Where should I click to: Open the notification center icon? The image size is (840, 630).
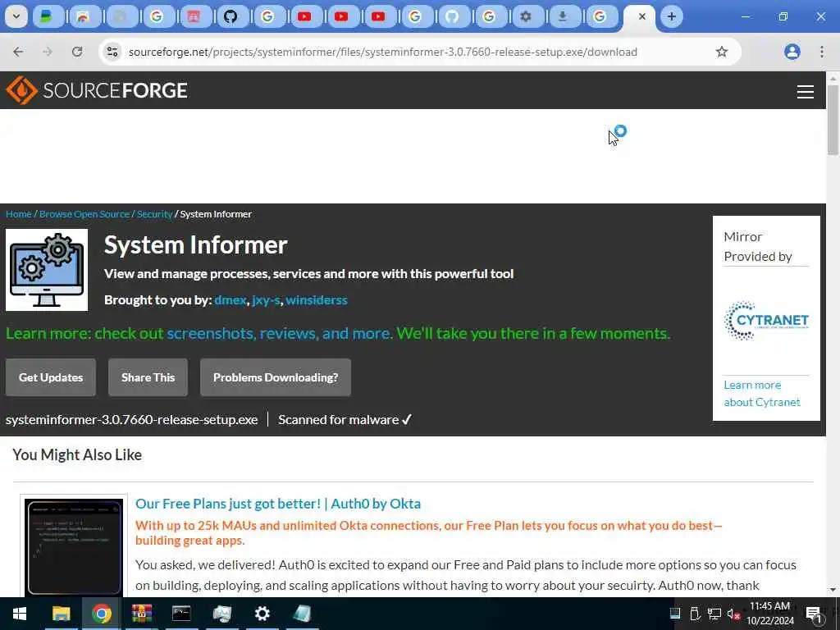point(814,614)
